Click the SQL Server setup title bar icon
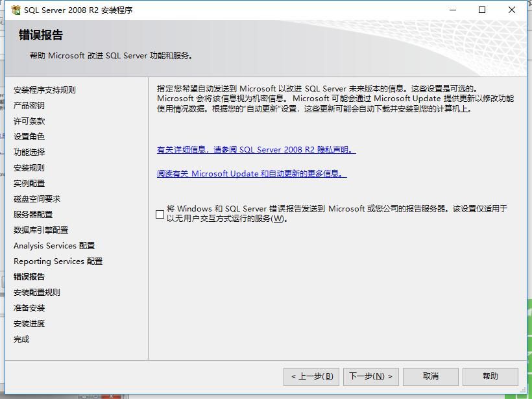 point(16,10)
